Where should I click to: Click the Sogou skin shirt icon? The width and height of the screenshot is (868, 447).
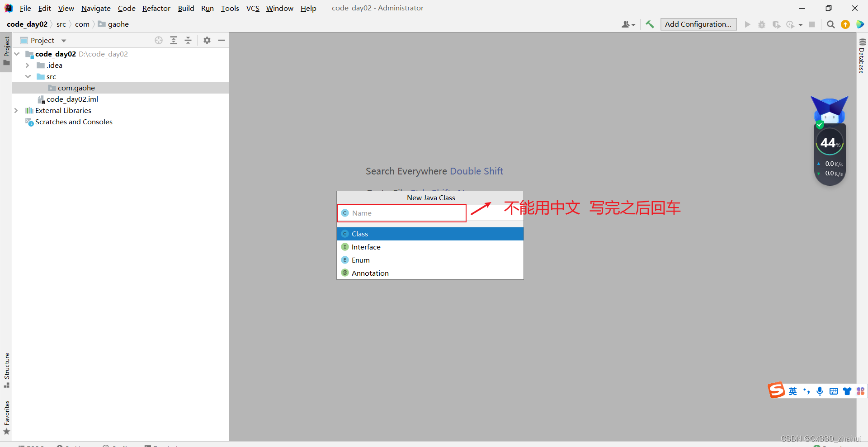tap(847, 391)
